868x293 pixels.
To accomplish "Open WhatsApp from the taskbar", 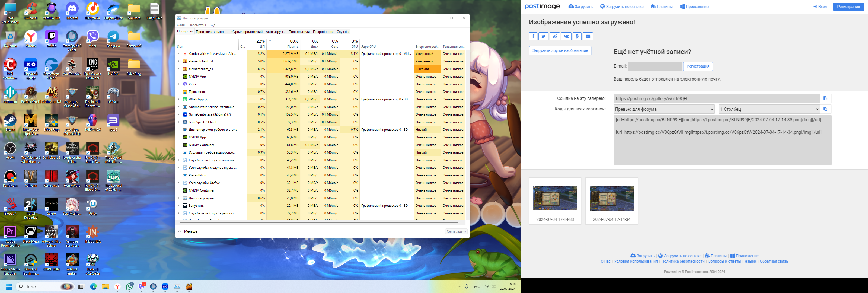I will click(x=130, y=286).
